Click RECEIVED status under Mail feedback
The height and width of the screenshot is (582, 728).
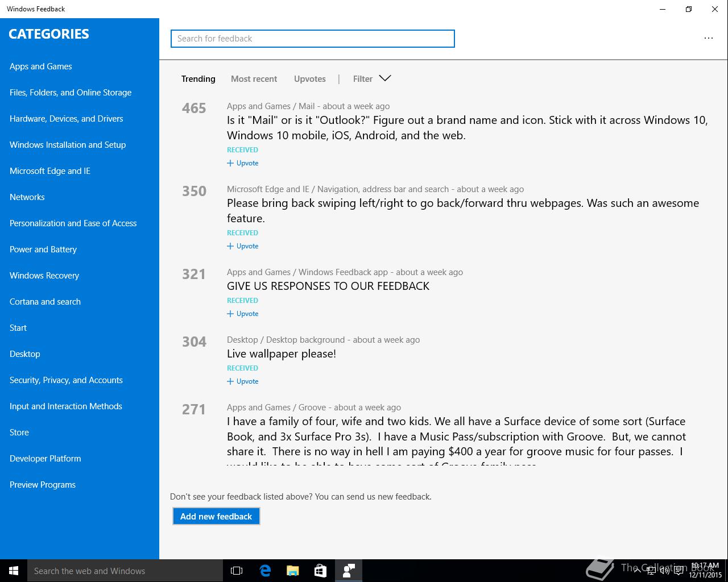coord(242,150)
